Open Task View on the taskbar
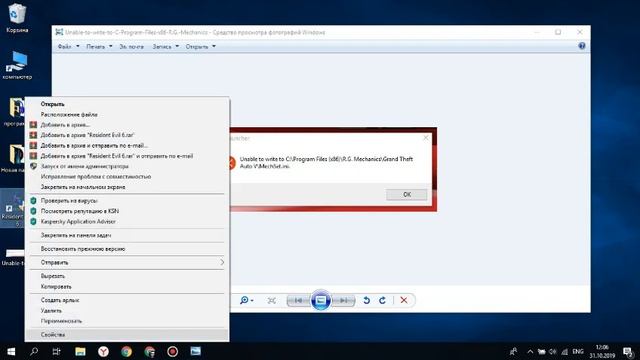640x360 pixels. point(56,351)
